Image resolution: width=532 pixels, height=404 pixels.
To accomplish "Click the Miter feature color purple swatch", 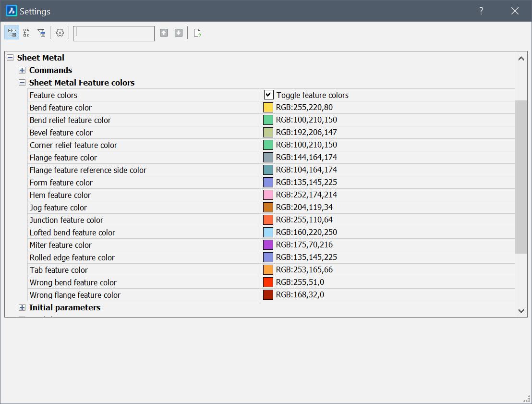I will coord(268,245).
